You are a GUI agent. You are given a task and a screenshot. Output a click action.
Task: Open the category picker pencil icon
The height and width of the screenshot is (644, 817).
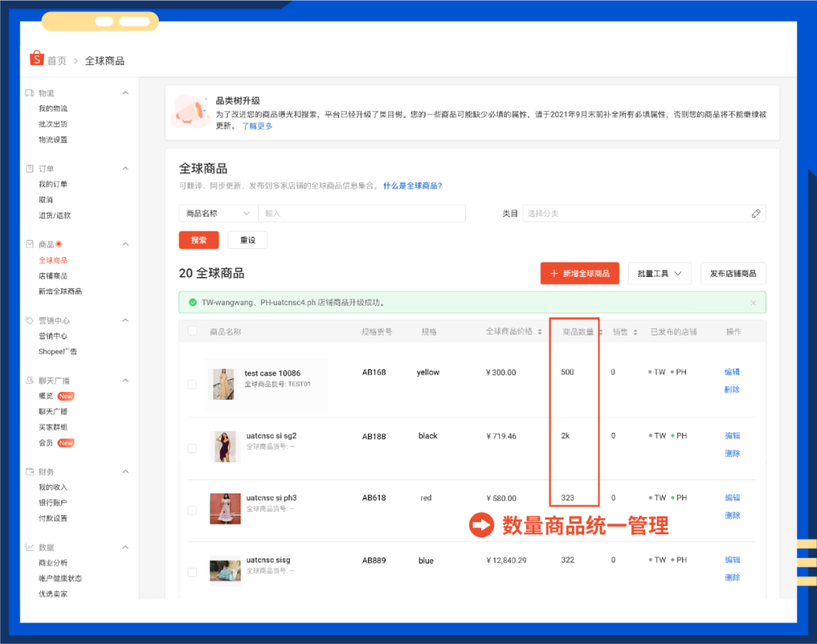756,213
